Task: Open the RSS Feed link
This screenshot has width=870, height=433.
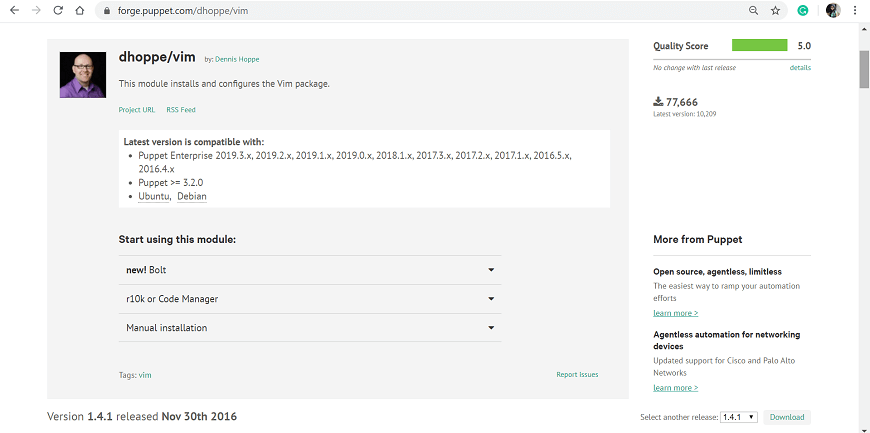Action: [x=181, y=110]
